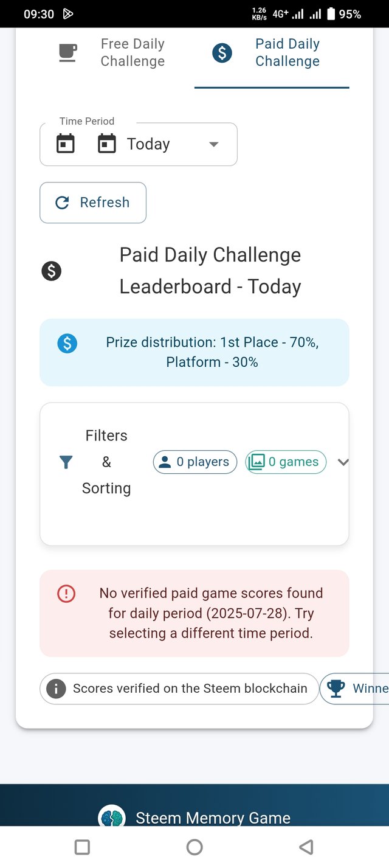Tap Scores verified on the Steem blockchain chip
This screenshot has height=868, width=389.
coord(179,689)
